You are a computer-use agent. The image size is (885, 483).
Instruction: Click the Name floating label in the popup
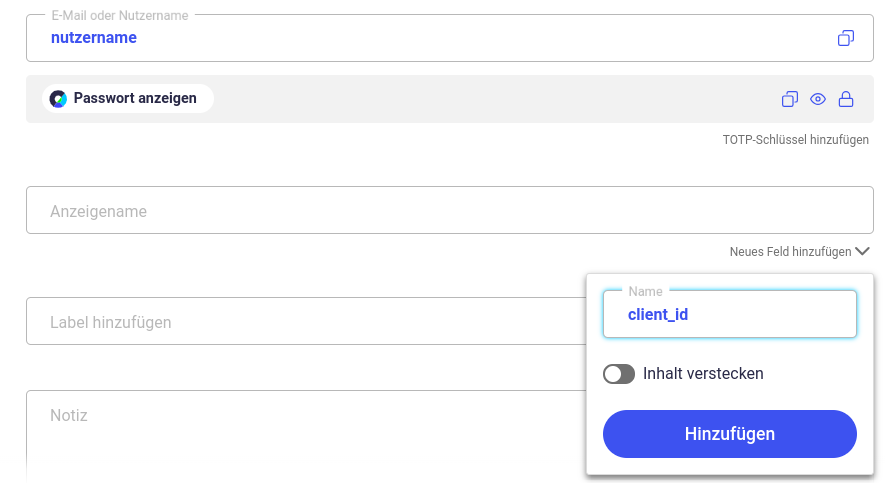(645, 292)
